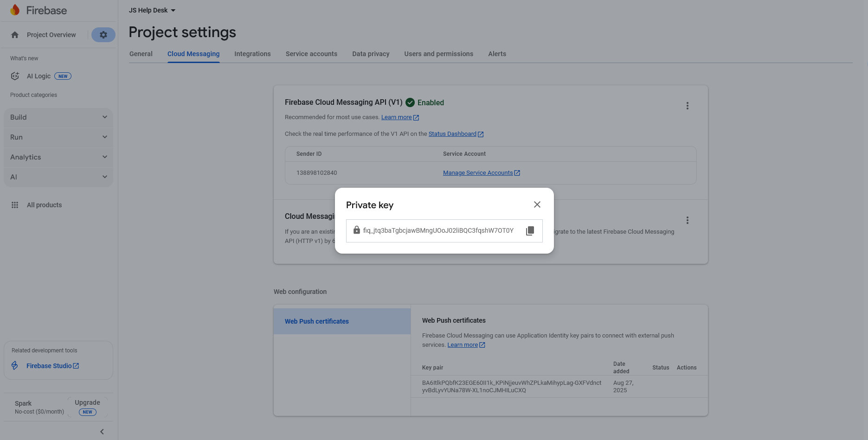Open Firebase Cloud Messaging API options menu

[687, 106]
